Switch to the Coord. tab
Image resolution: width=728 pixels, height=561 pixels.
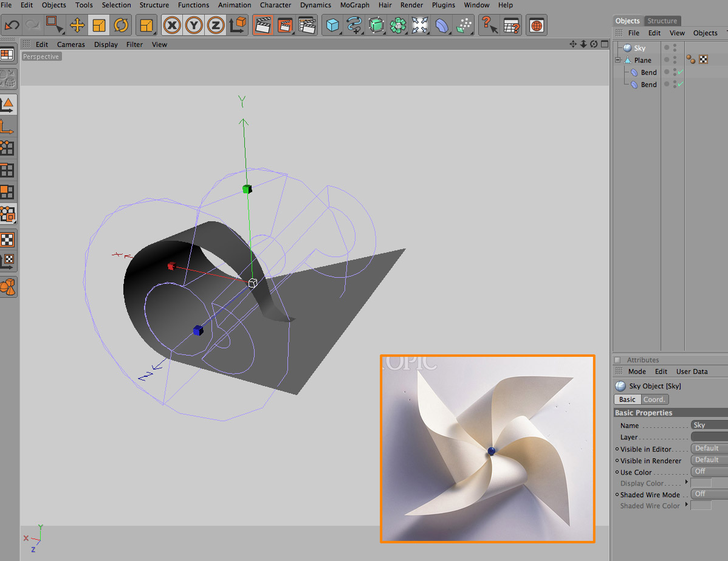pyautogui.click(x=654, y=399)
